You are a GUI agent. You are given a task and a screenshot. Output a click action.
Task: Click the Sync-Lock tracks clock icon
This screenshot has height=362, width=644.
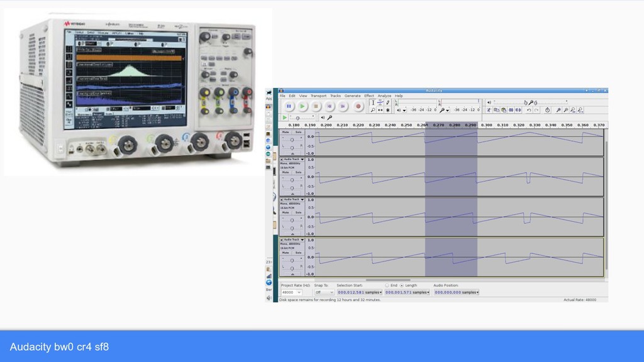click(x=548, y=110)
